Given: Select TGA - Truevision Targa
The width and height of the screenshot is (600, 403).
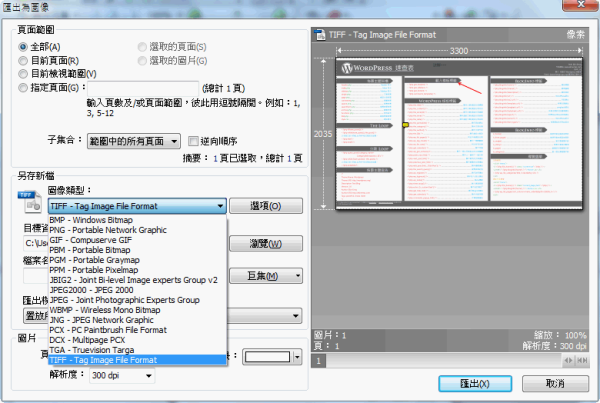Looking at the screenshot, I should point(137,350).
